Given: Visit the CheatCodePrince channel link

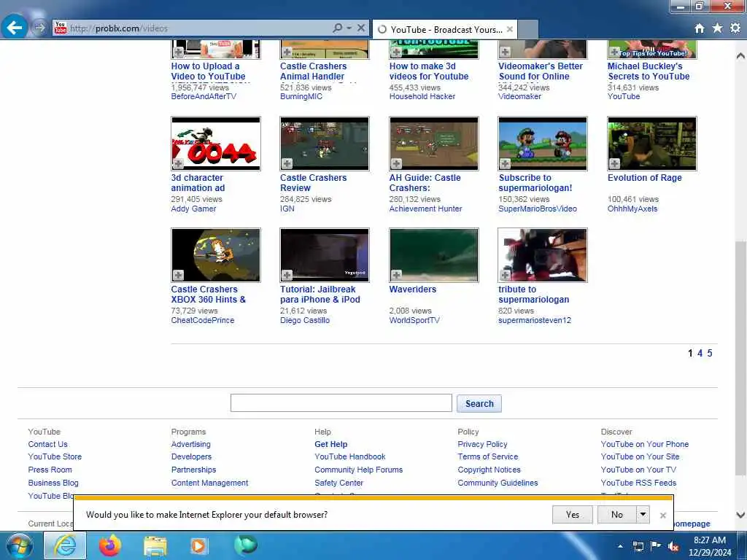Looking at the screenshot, I should [x=203, y=320].
